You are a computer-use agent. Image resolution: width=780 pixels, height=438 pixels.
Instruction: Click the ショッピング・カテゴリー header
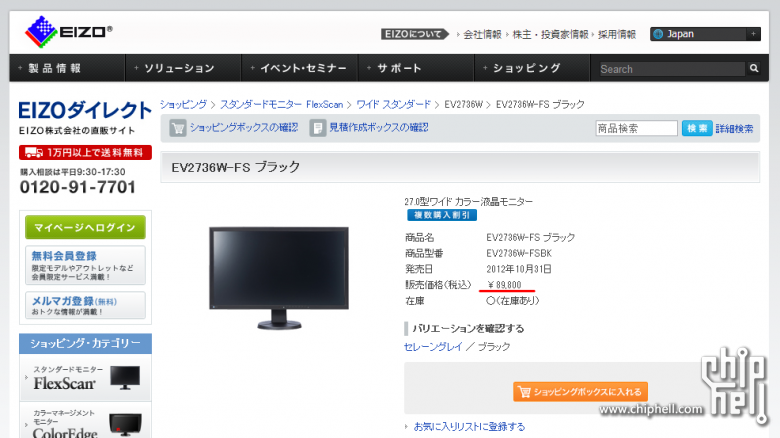(85, 343)
